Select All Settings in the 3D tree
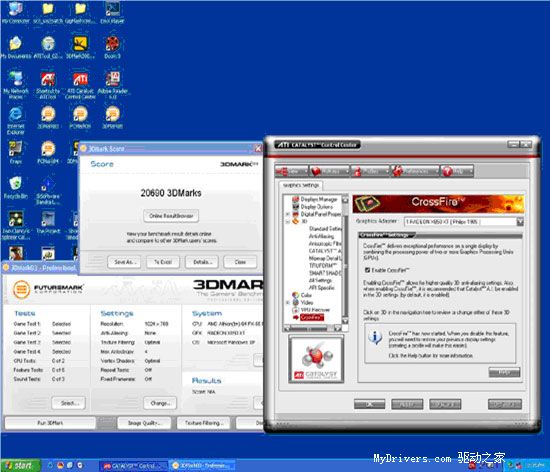Screen dimensions: 550x472 (320, 280)
